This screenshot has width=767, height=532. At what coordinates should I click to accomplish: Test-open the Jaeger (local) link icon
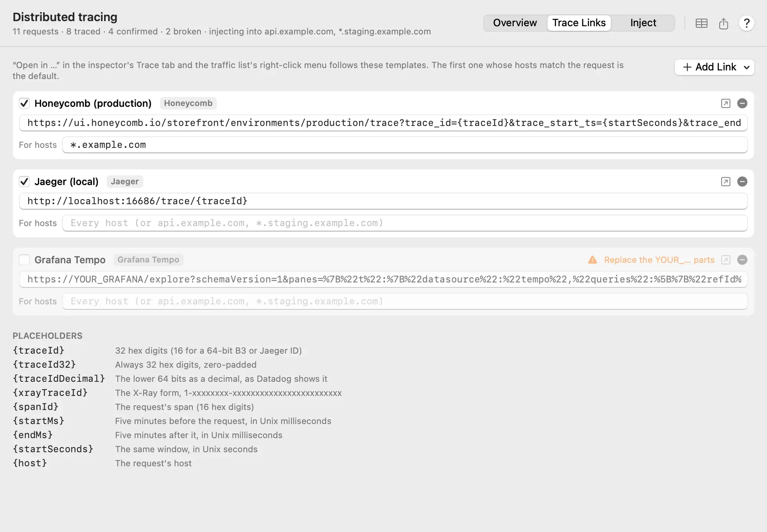(726, 182)
